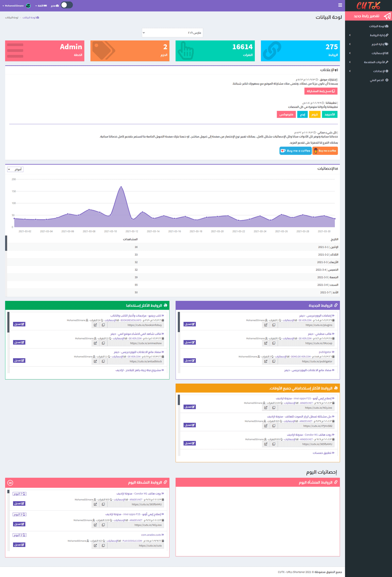This screenshot has width=392, height=577.
Task: Open cutx.io/365fbAMU external link icon in active today
Action: (95, 504)
